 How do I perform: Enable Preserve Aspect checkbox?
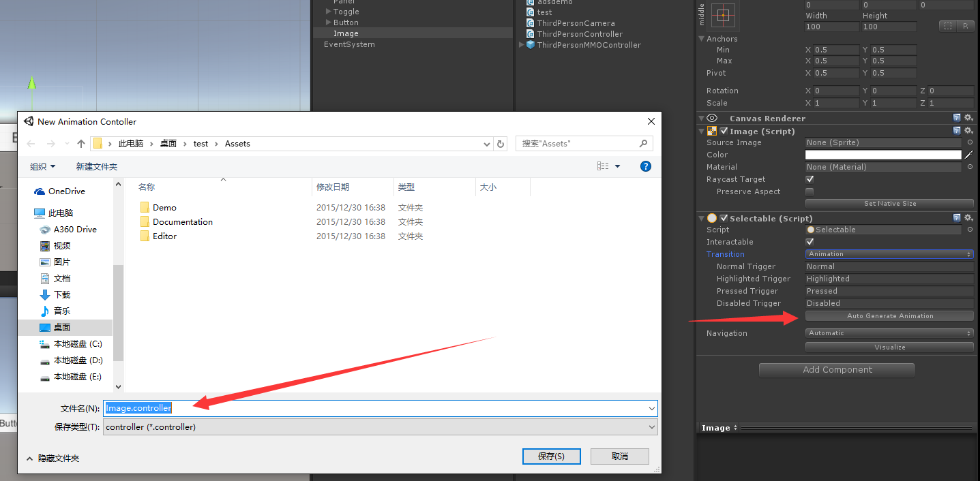(x=810, y=191)
